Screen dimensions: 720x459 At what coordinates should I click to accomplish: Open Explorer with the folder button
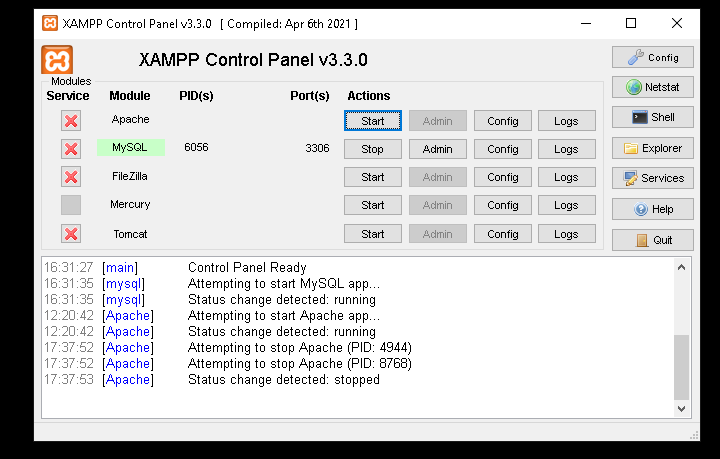point(652,148)
